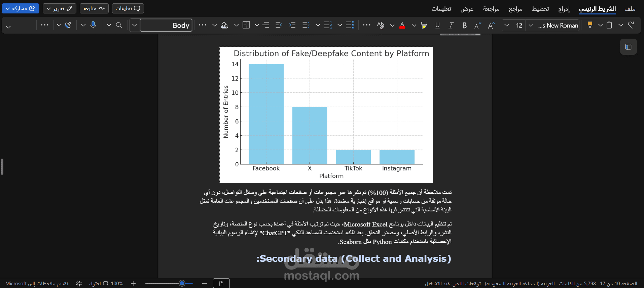Click the Find magnifier icon

pyautogui.click(x=119, y=25)
